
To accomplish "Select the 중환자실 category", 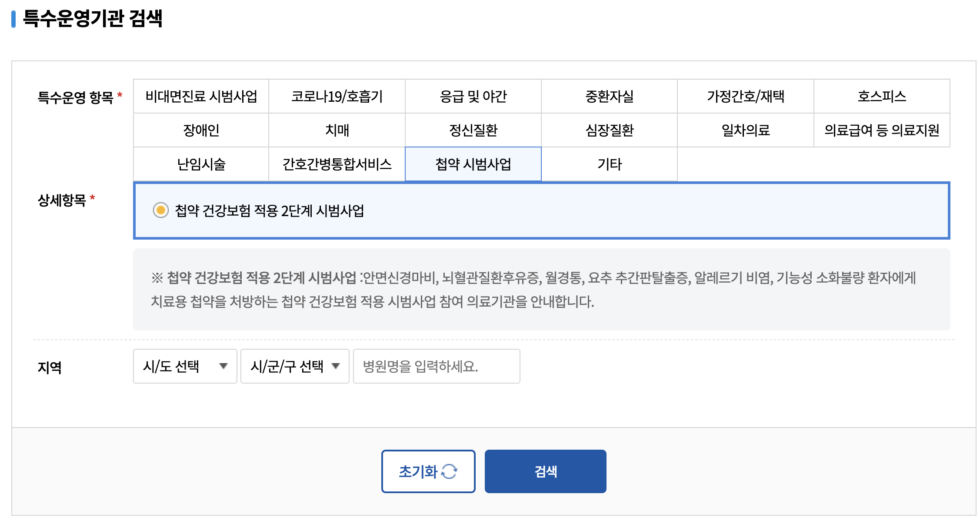I will pyautogui.click(x=609, y=97).
